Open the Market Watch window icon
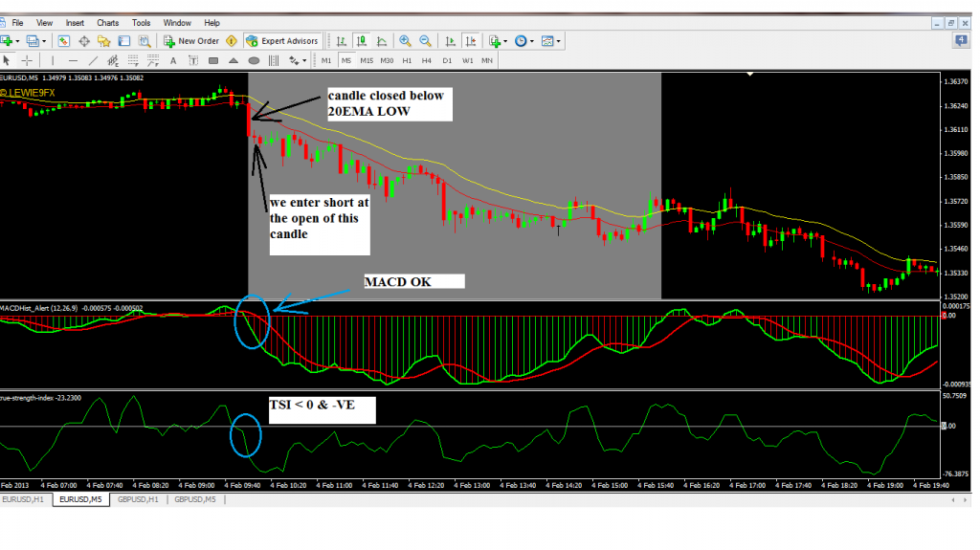 coord(64,41)
